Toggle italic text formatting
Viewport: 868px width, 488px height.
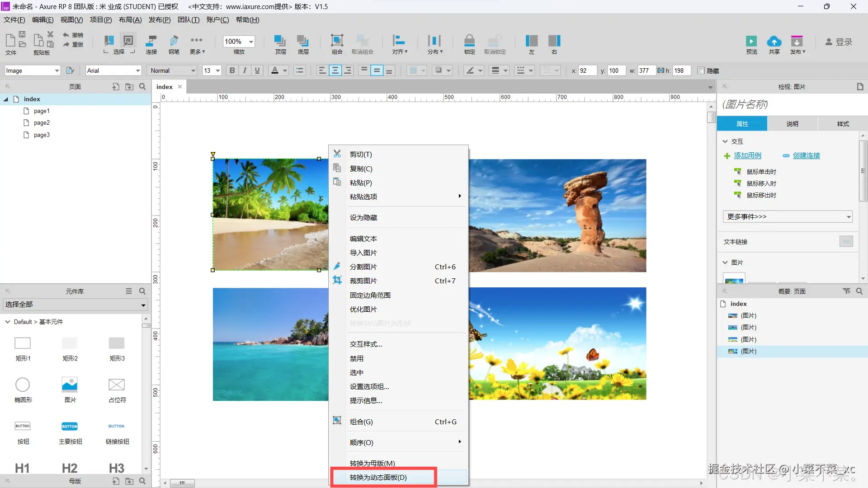tap(245, 70)
